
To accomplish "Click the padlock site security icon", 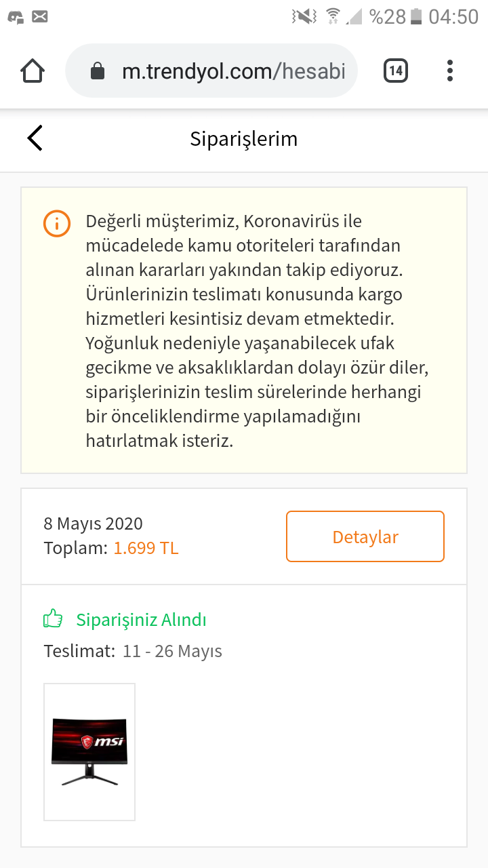I will tap(98, 71).
